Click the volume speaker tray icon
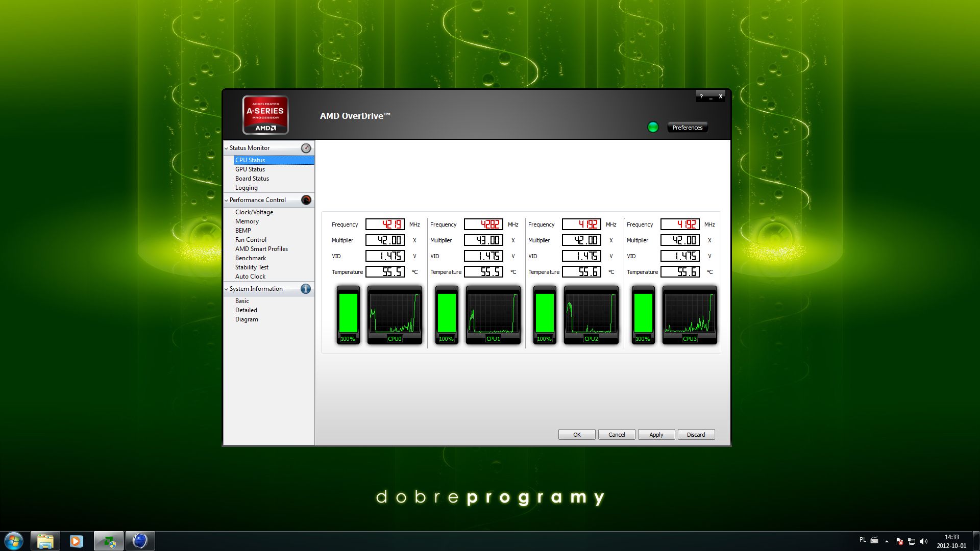The image size is (980, 551). (x=924, y=541)
